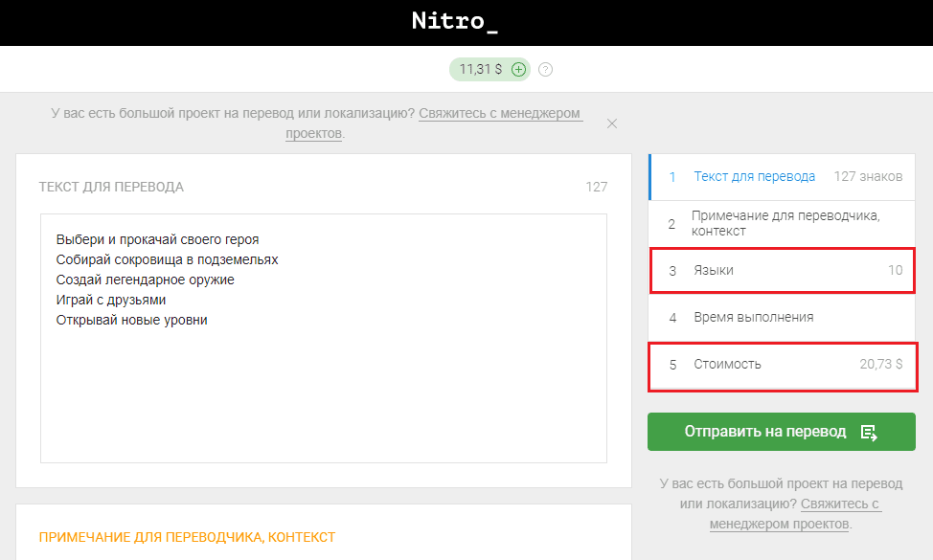The height and width of the screenshot is (560, 933).
Task: Select step 5 'Стоимость'
Action: click(727, 365)
